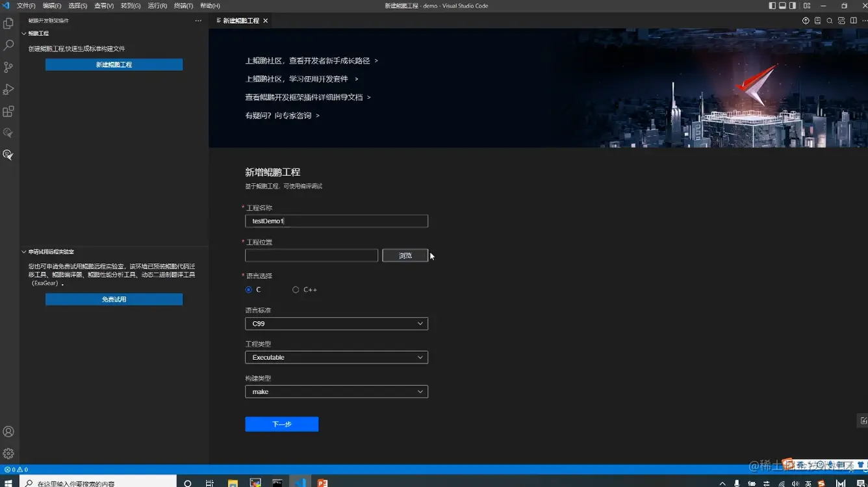Switch to PowerPoint in taskbar

322,483
